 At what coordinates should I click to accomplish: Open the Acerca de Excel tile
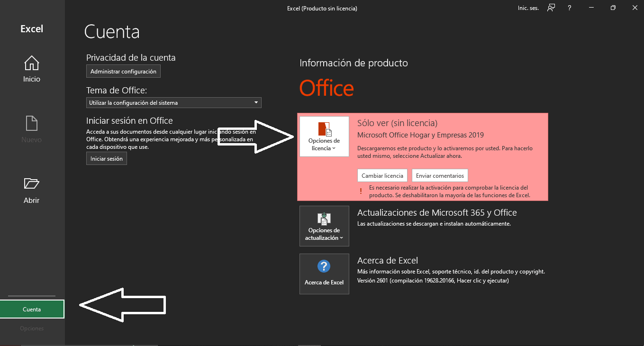tap(324, 274)
